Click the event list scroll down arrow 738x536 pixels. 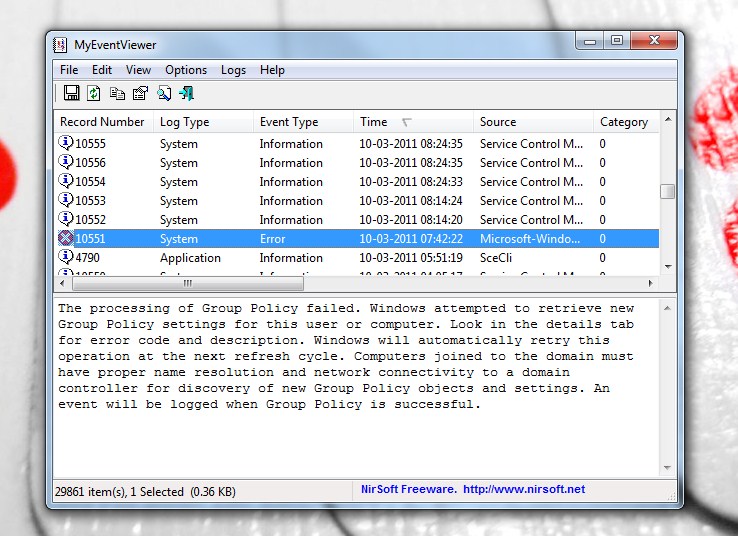tap(667, 267)
